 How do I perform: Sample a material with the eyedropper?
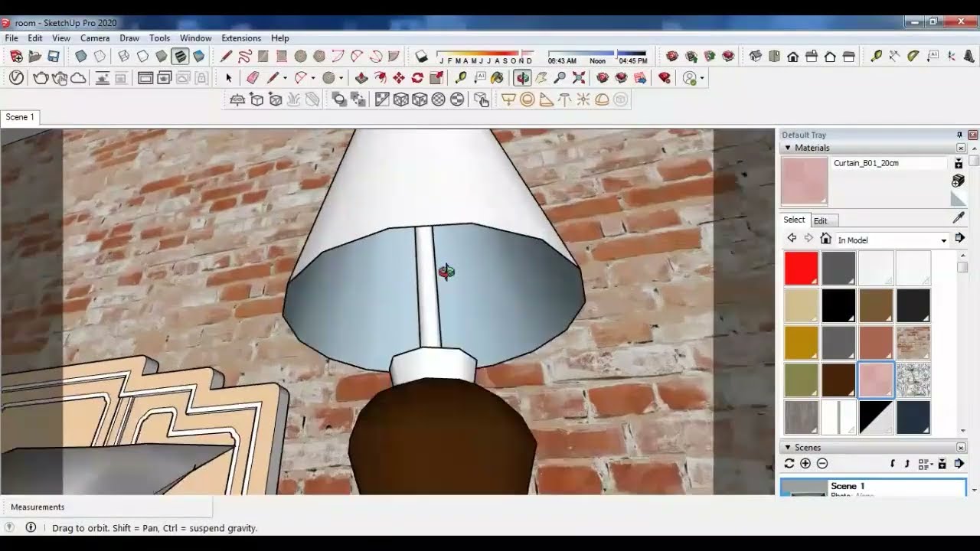[958, 219]
